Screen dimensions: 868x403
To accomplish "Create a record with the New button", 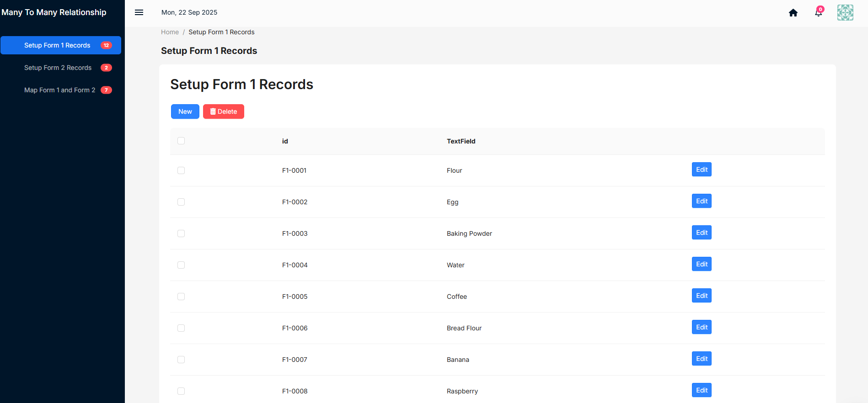I will [185, 111].
